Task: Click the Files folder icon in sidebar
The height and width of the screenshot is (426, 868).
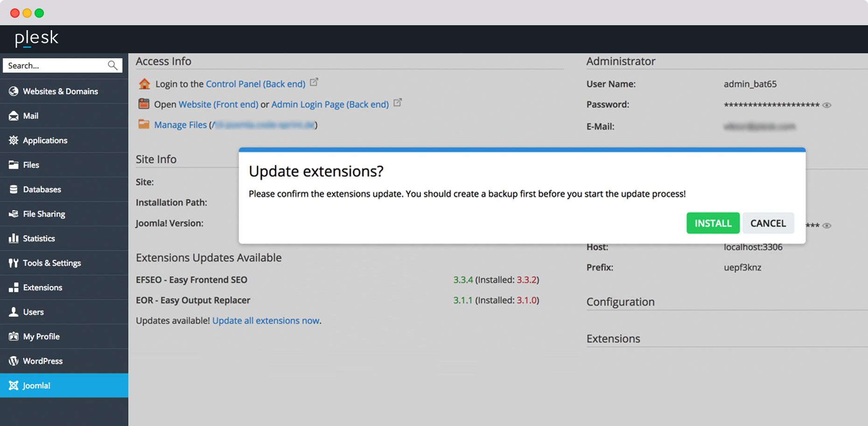Action: pos(14,165)
